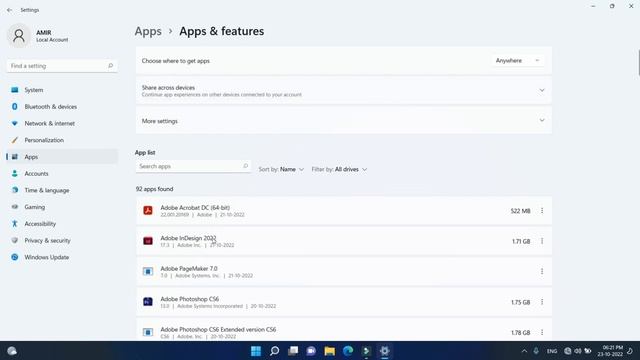
Task: Click the Find a setting search box
Action: tap(62, 66)
